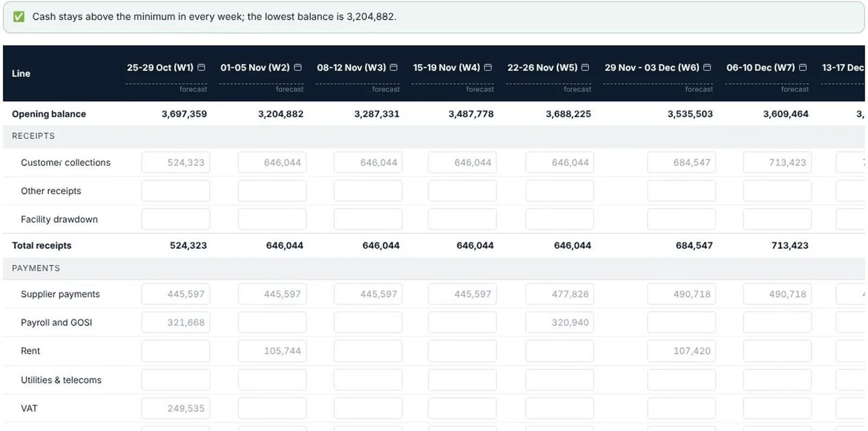868x431 pixels.
Task: Click the W1 Other receipts input field
Action: click(176, 191)
